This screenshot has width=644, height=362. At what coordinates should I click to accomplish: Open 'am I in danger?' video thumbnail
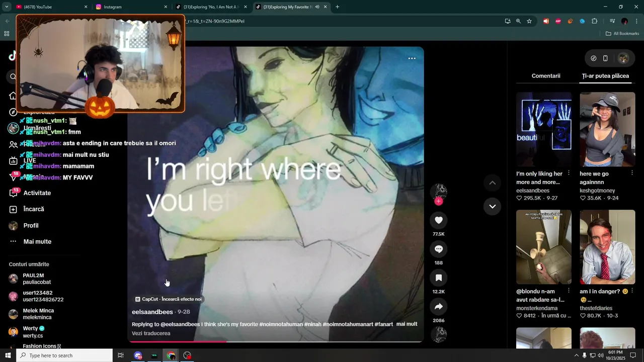click(x=607, y=247)
